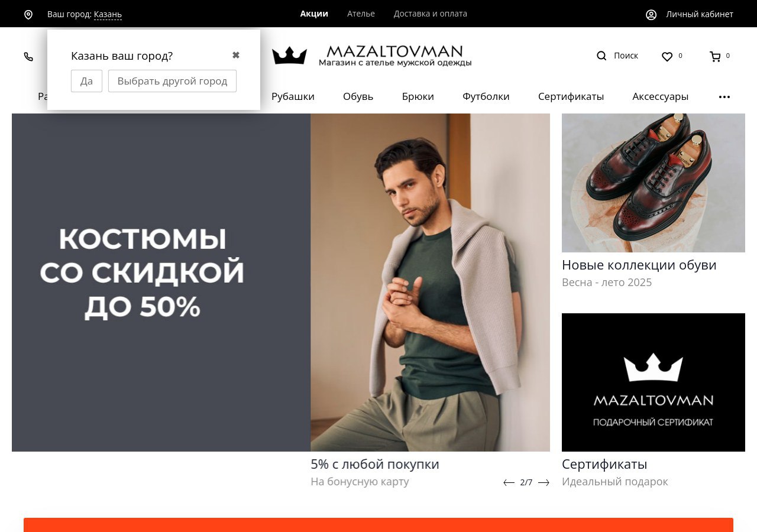Open the Рубашки category
757x532 pixels.
point(293,96)
